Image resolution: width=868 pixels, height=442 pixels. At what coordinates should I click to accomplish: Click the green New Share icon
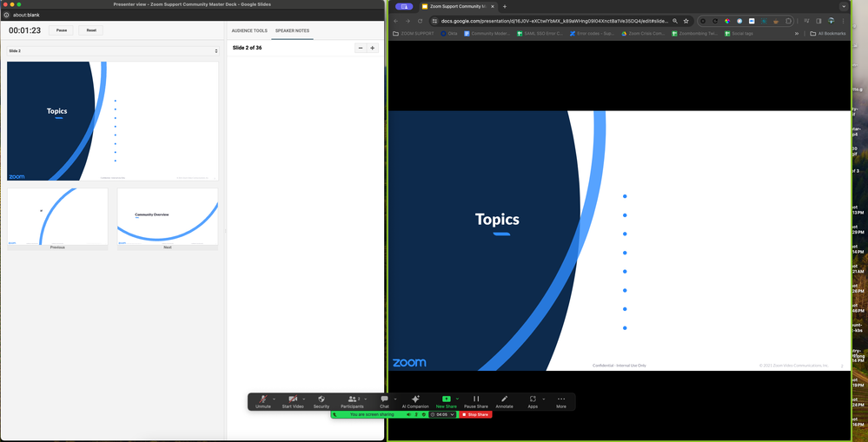pos(446,399)
